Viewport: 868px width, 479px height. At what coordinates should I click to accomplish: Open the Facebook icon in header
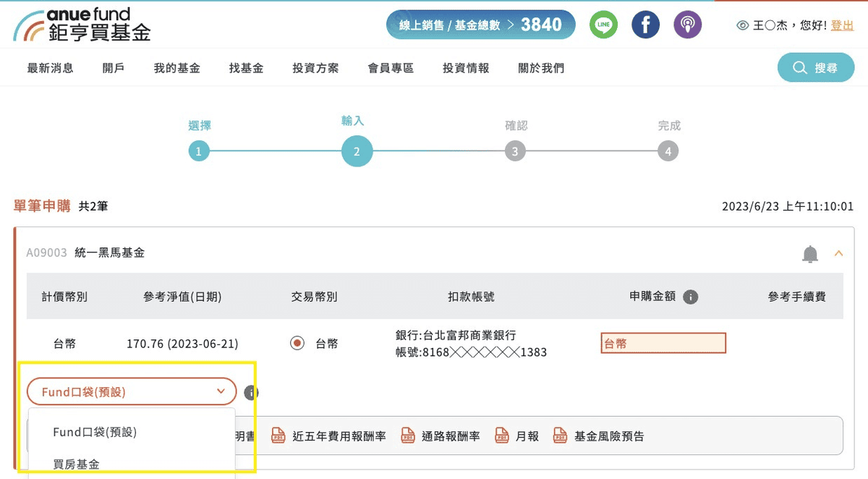pos(645,25)
